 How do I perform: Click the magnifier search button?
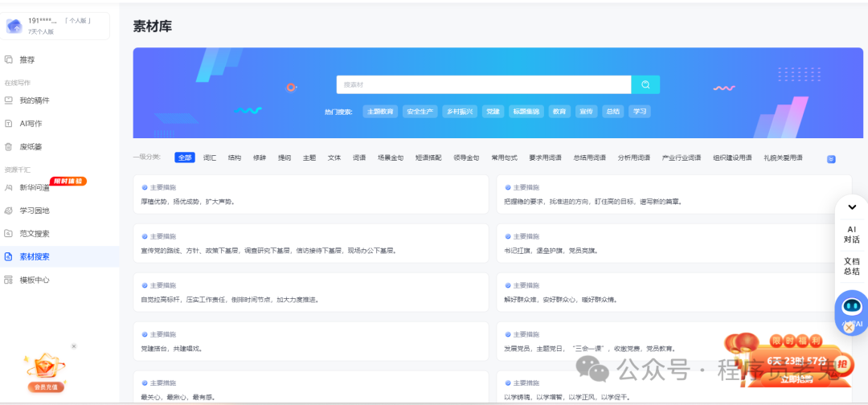(645, 84)
